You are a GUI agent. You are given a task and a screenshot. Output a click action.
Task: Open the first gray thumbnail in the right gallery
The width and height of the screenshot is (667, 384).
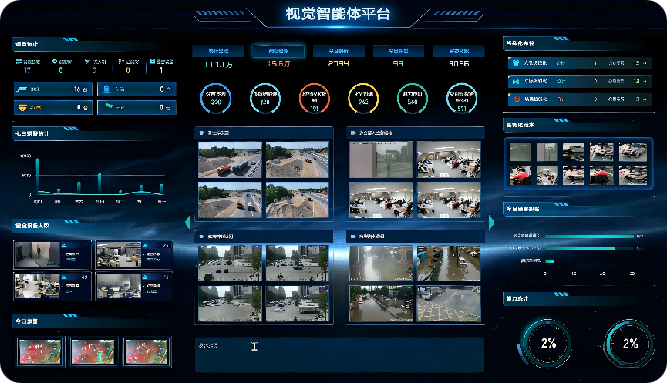521,152
